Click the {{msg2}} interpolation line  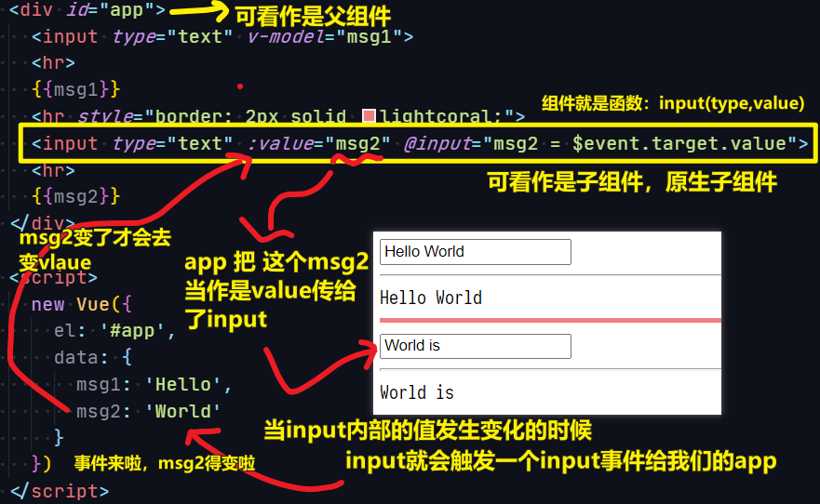point(75,196)
